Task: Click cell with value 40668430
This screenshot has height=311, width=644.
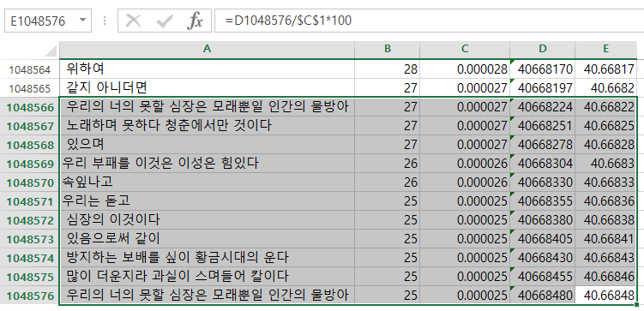Action: point(543,258)
